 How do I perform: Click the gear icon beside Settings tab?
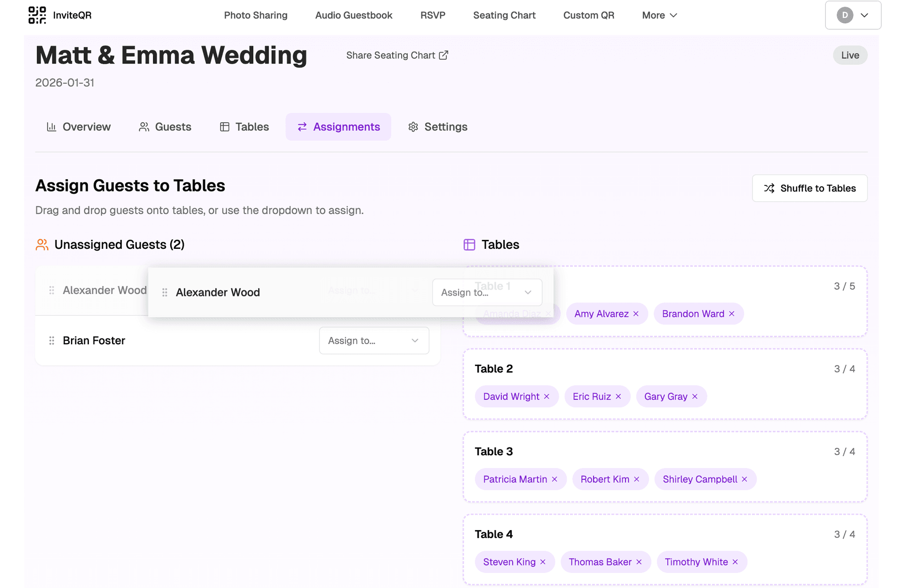click(413, 127)
